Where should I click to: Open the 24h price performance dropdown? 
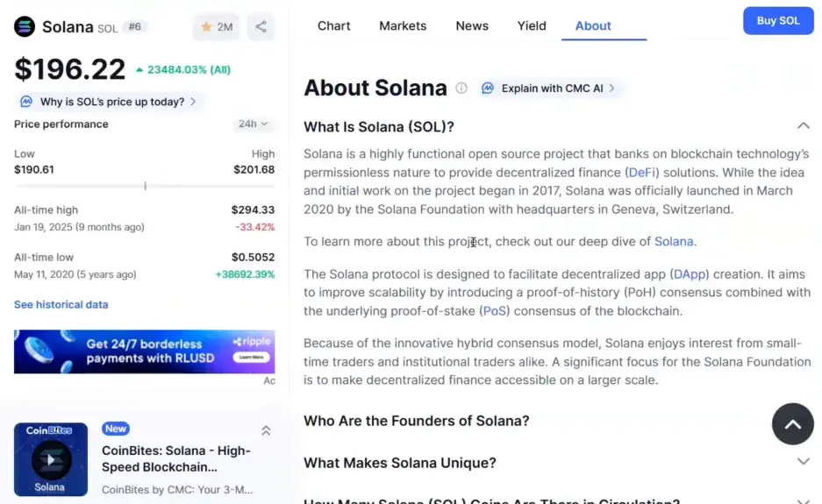pyautogui.click(x=253, y=124)
